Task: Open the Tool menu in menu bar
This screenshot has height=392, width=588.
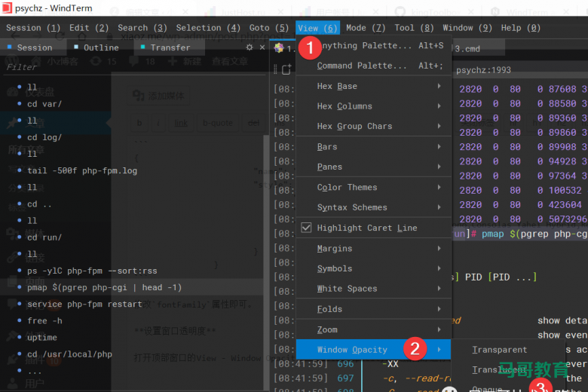Action: 414,28
